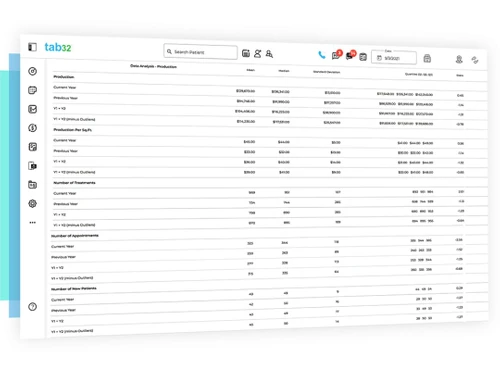Open the user account icon in header
This screenshot has height=375, width=500.
point(459,59)
